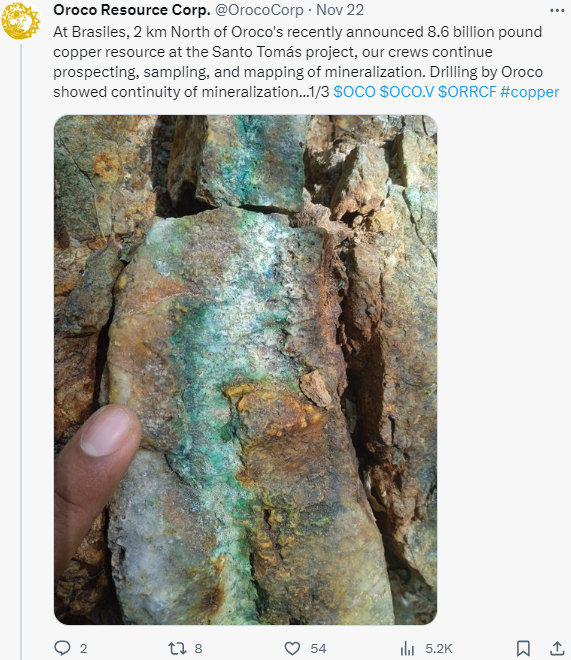The width and height of the screenshot is (571, 660).
Task: Click the reply count number 2
Action: pyautogui.click(x=83, y=649)
